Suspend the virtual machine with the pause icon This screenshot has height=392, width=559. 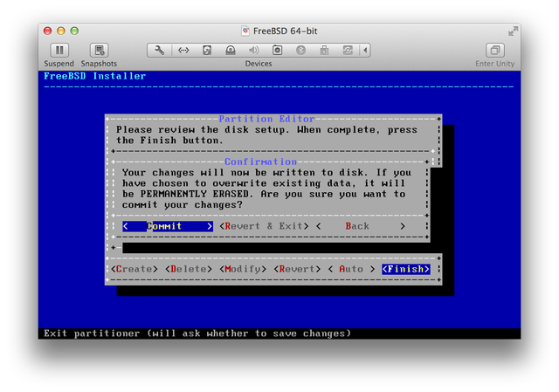pyautogui.click(x=59, y=50)
